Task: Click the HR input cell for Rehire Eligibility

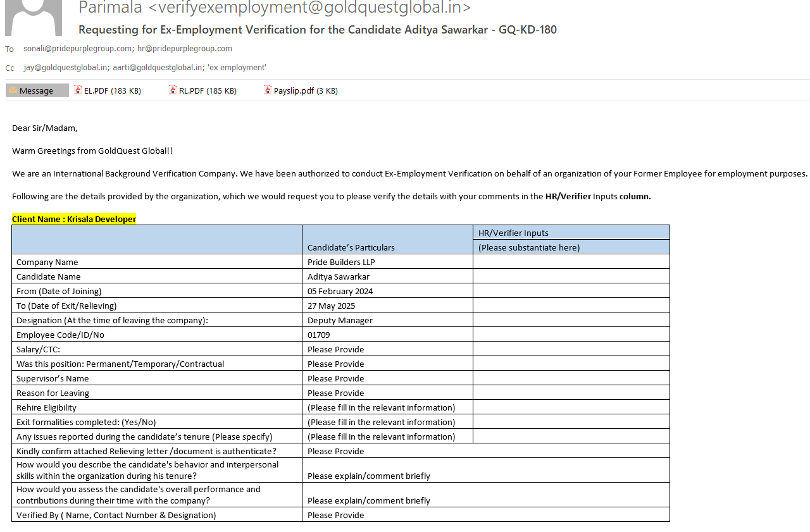Action: [571, 407]
